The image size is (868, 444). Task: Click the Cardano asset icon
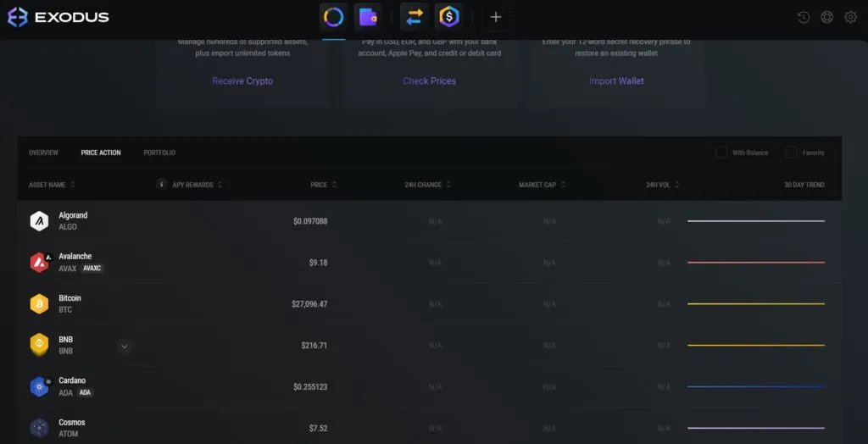click(39, 386)
